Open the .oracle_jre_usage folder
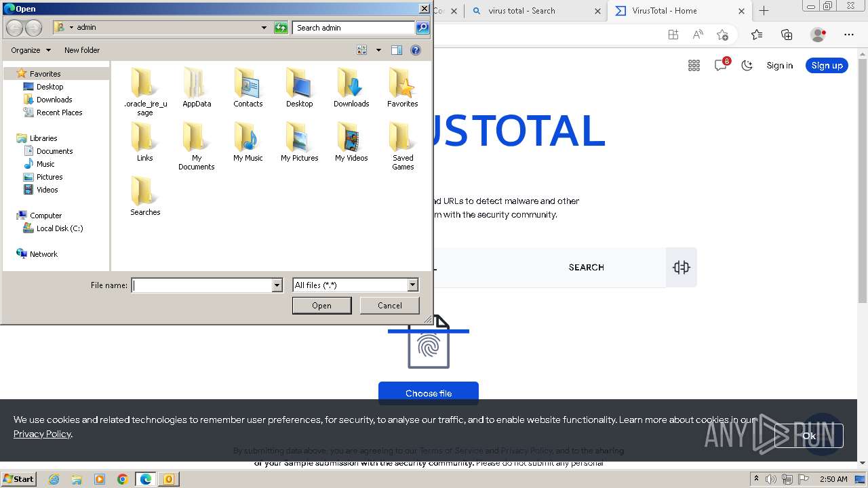The height and width of the screenshot is (488, 868). (145, 91)
